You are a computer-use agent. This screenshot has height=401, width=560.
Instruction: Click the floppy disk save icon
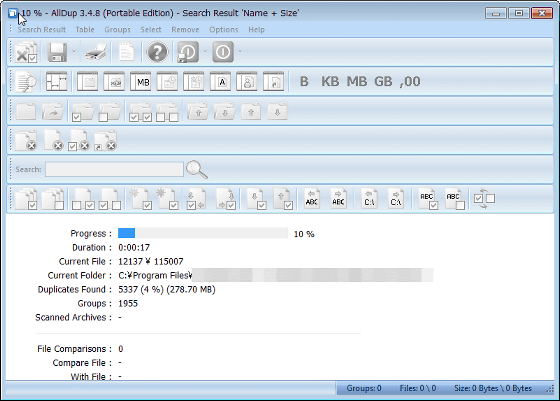57,52
